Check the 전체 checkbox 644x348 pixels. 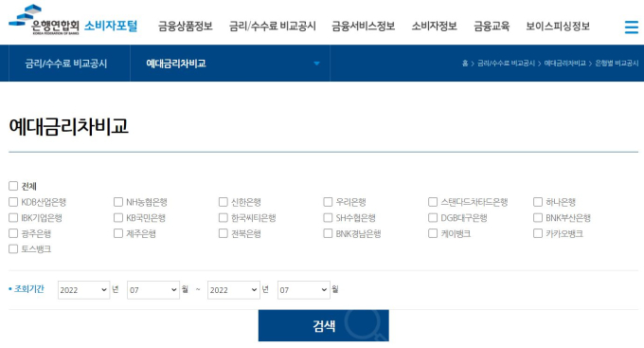(x=13, y=186)
